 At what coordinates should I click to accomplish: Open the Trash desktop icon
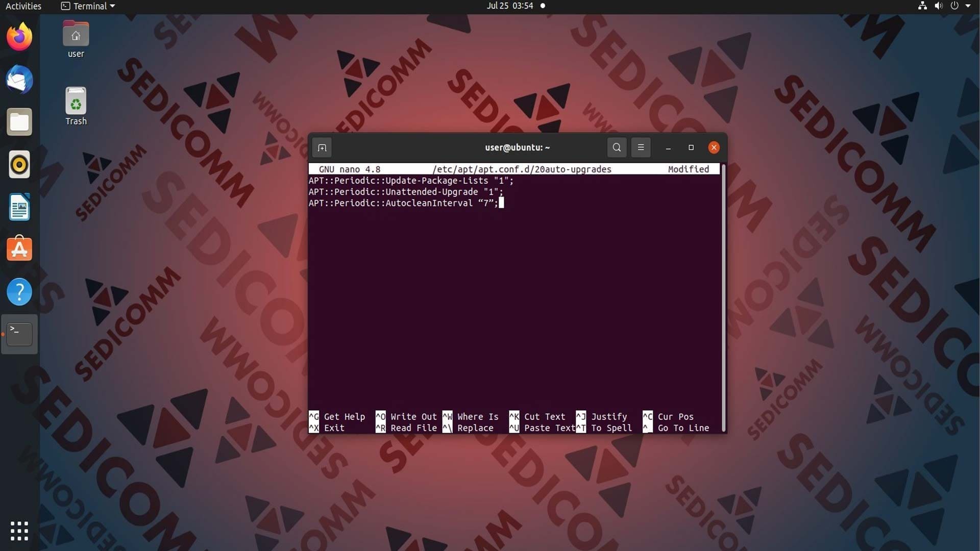76,106
